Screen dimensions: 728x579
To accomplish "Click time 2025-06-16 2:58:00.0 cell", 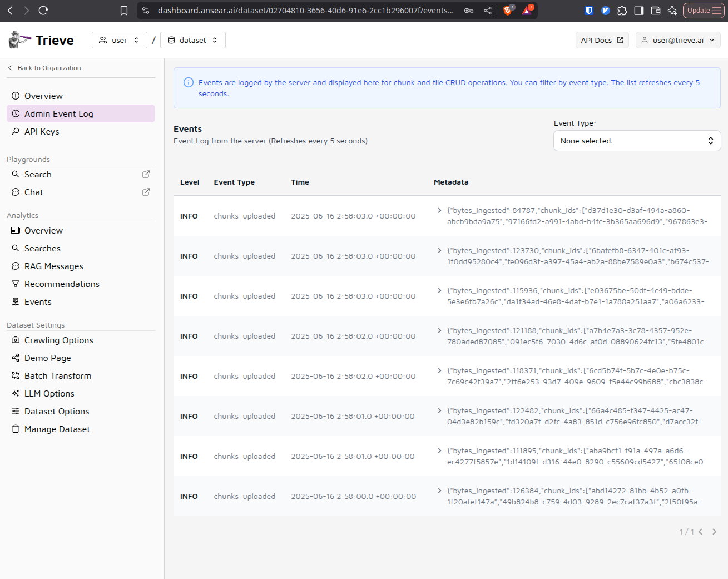I will click(x=353, y=496).
